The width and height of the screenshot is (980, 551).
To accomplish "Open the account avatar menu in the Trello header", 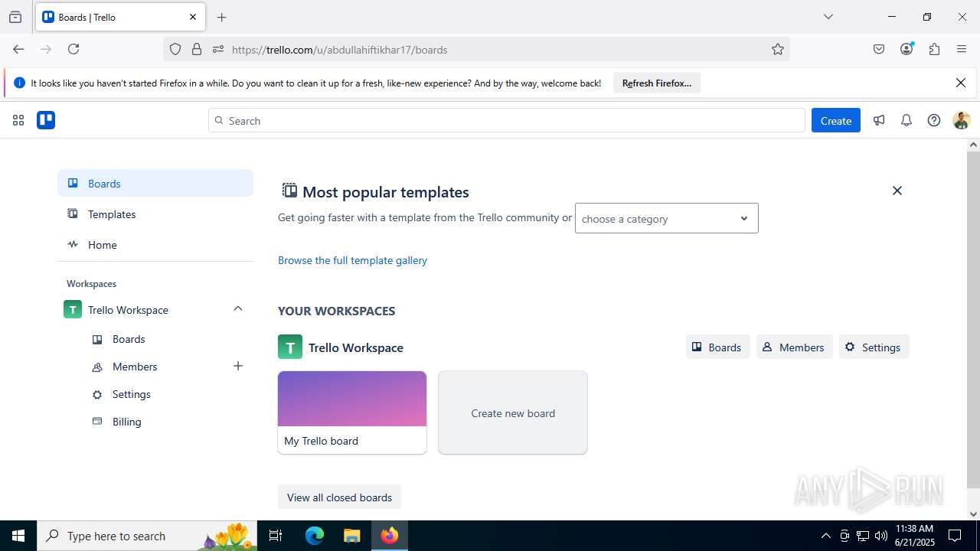I will 962,120.
